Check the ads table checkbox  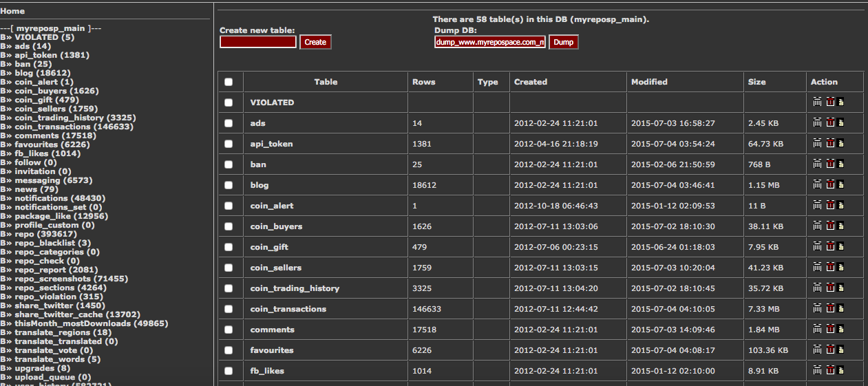229,123
